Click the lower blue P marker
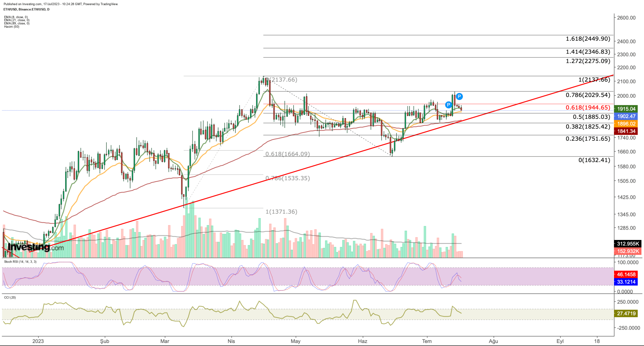This screenshot has height=346, width=644. (448, 105)
